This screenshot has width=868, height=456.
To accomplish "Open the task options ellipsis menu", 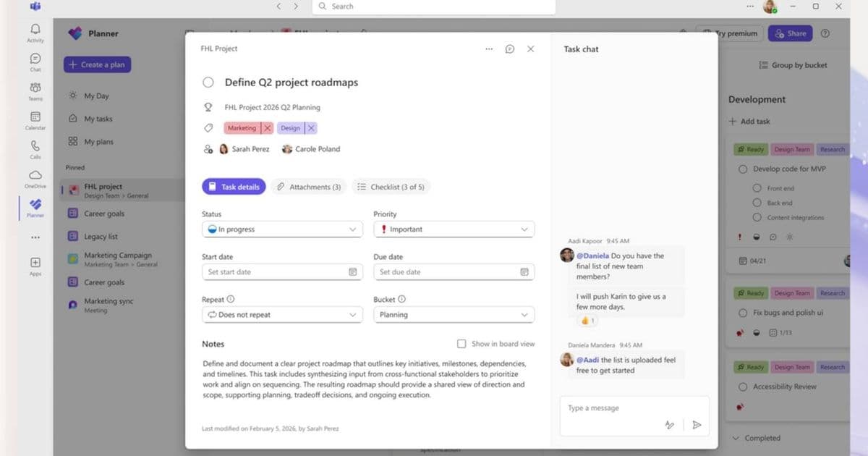I will pyautogui.click(x=489, y=48).
